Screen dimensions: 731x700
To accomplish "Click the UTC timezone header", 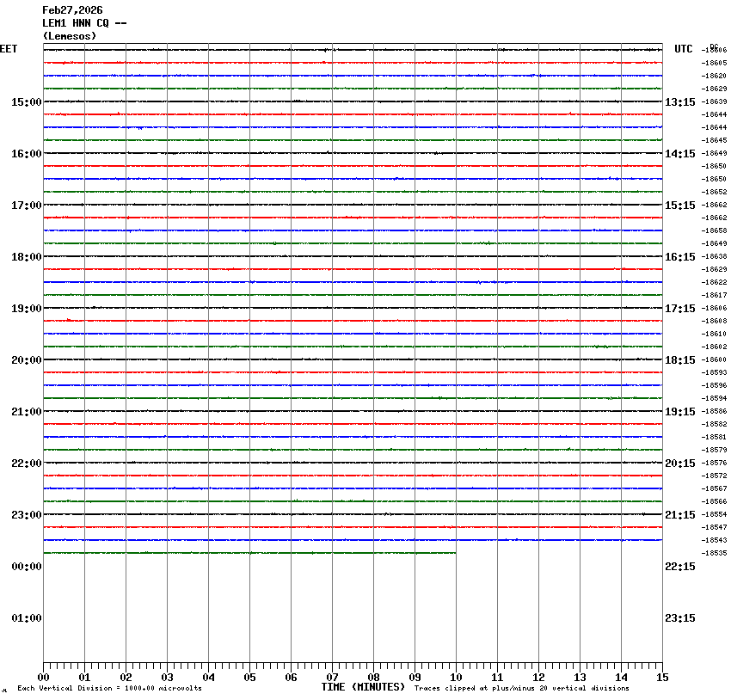I will click(683, 49).
